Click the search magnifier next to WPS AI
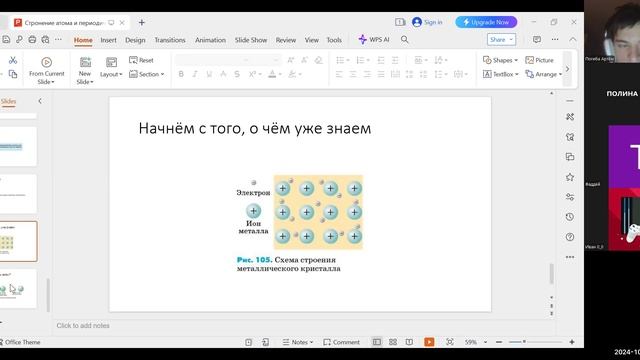The width and height of the screenshot is (640, 360). click(404, 40)
